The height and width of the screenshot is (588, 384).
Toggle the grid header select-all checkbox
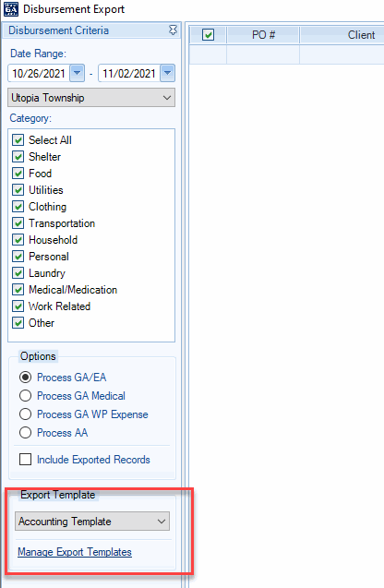(x=208, y=35)
